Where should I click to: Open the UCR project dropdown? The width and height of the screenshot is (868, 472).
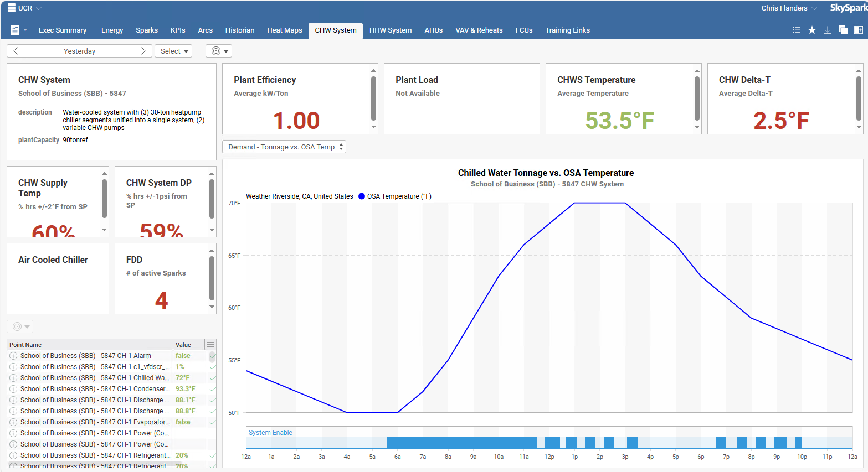point(25,8)
